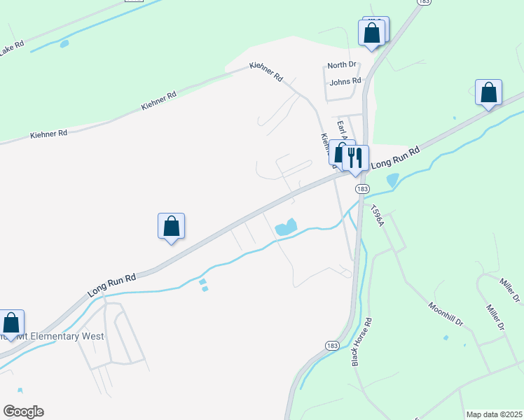The width and height of the screenshot is (524, 420).
Task: Click the lower Miller Dr label
Action: click(495, 318)
